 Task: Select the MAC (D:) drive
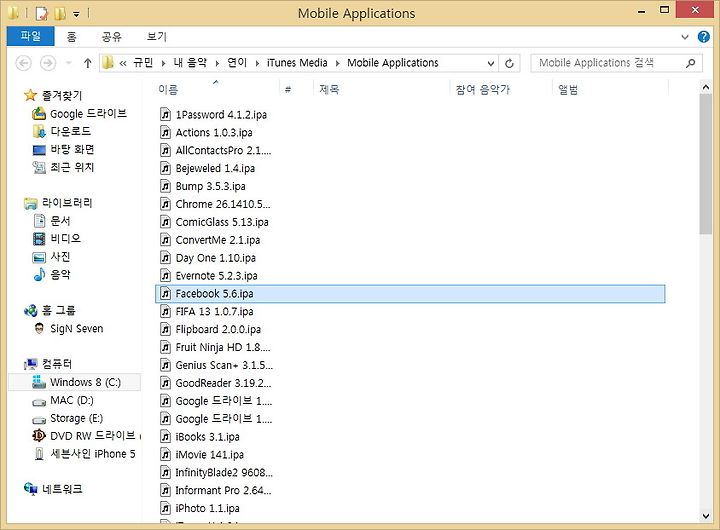pyautogui.click(x=63, y=400)
